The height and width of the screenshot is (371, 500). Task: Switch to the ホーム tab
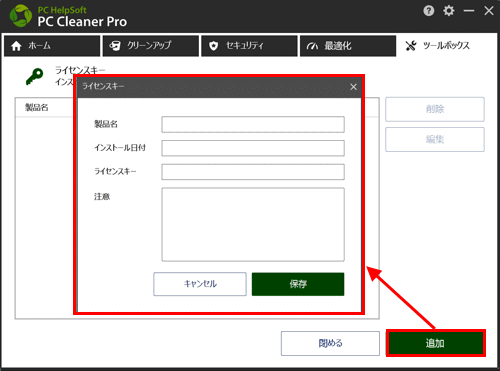(52, 46)
